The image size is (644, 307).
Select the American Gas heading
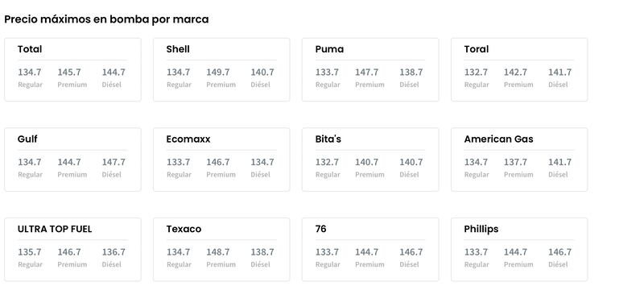(498, 139)
